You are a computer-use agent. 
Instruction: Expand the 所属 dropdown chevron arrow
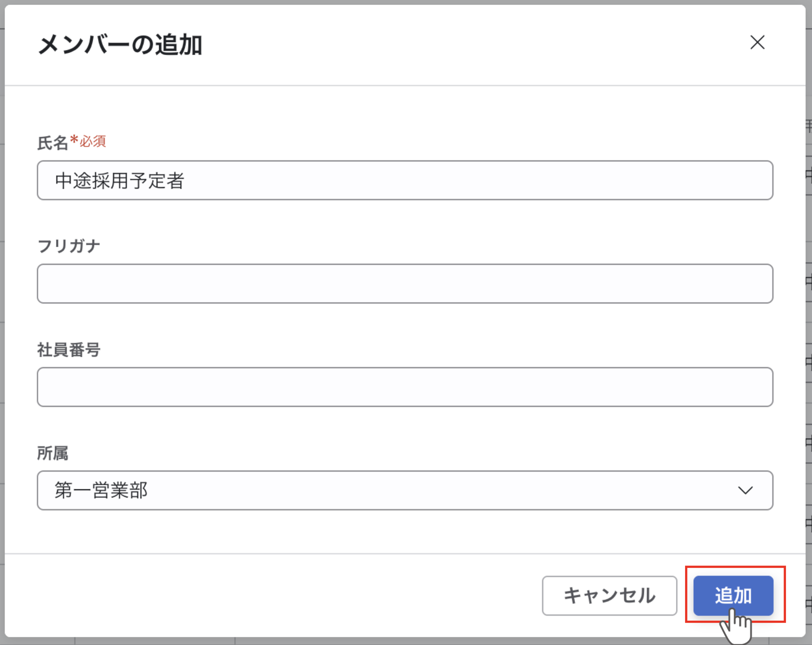click(745, 490)
